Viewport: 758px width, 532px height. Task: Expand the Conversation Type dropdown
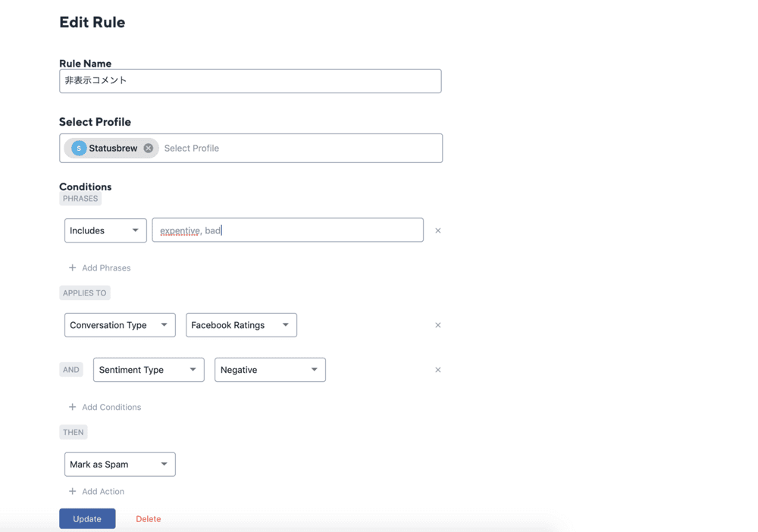click(x=120, y=325)
